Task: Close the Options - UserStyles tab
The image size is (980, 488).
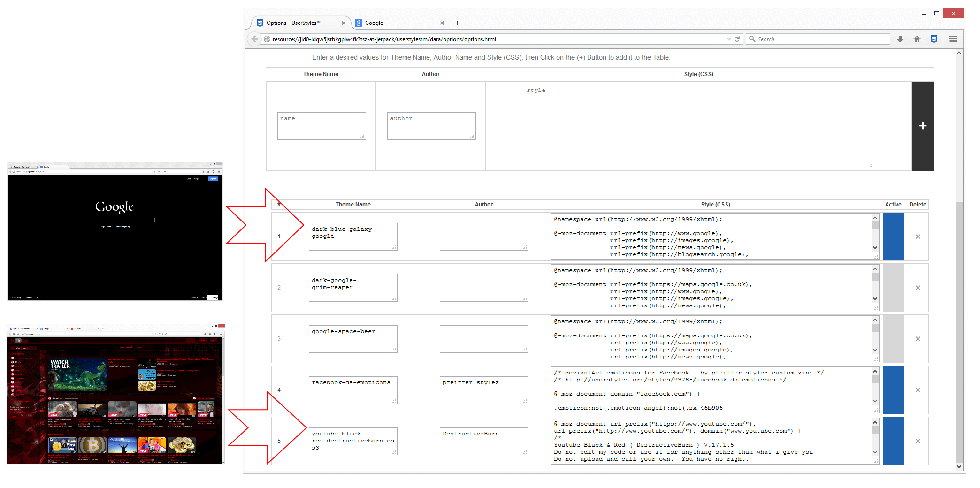Action: pos(344,23)
